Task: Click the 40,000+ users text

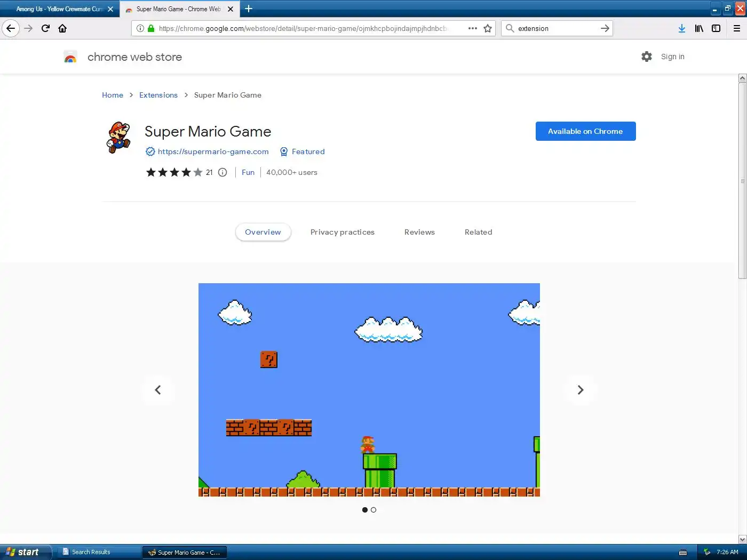Action: (292, 172)
